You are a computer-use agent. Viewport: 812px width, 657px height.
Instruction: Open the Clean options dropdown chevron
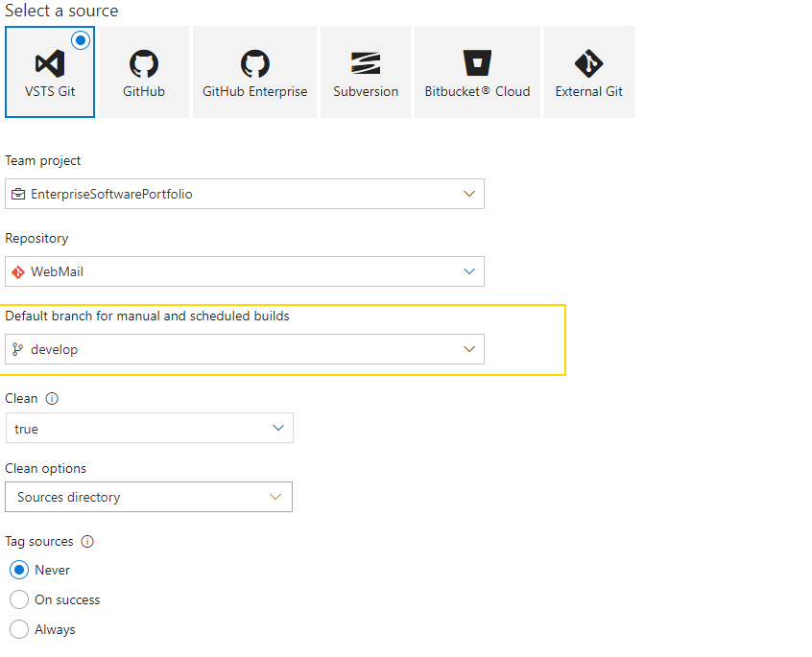(x=275, y=497)
